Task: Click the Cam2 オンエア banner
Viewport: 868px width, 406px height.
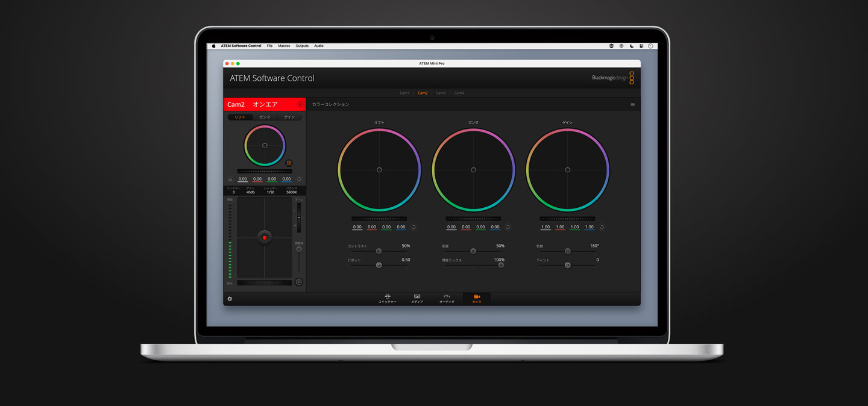Action: [253, 104]
